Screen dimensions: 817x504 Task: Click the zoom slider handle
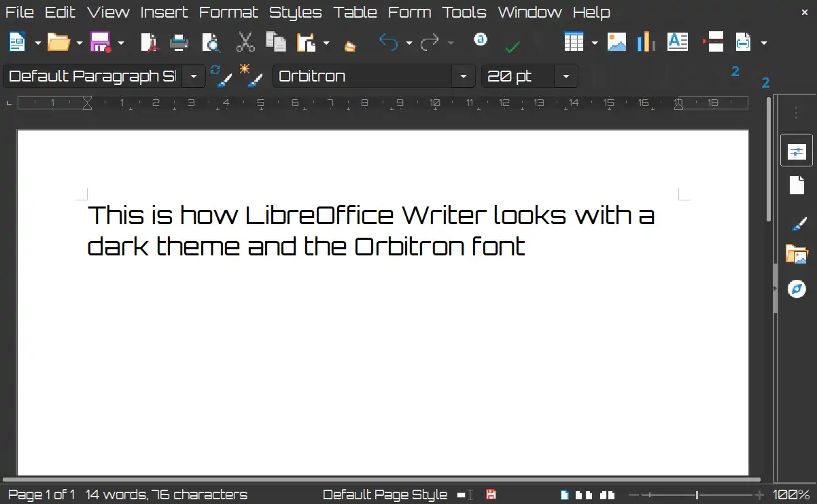tap(697, 495)
